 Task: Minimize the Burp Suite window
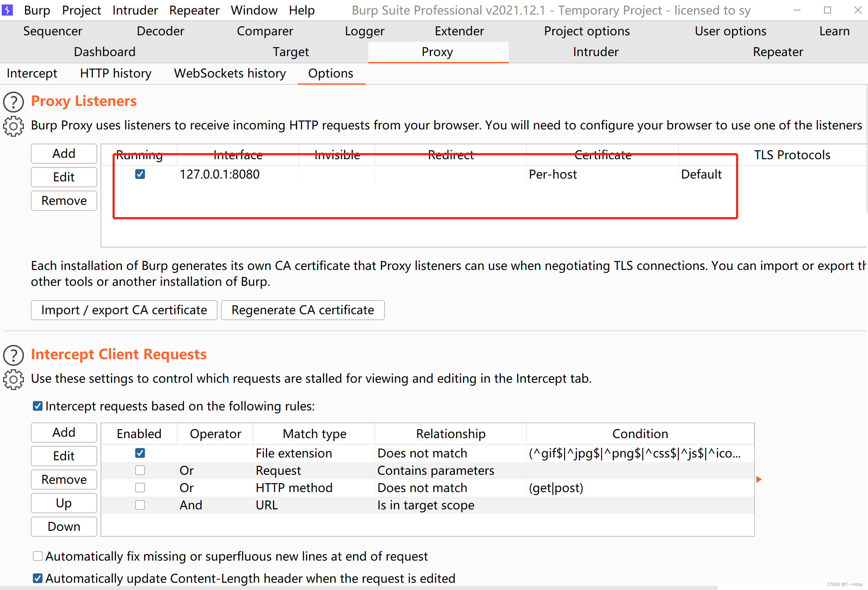[x=797, y=10]
